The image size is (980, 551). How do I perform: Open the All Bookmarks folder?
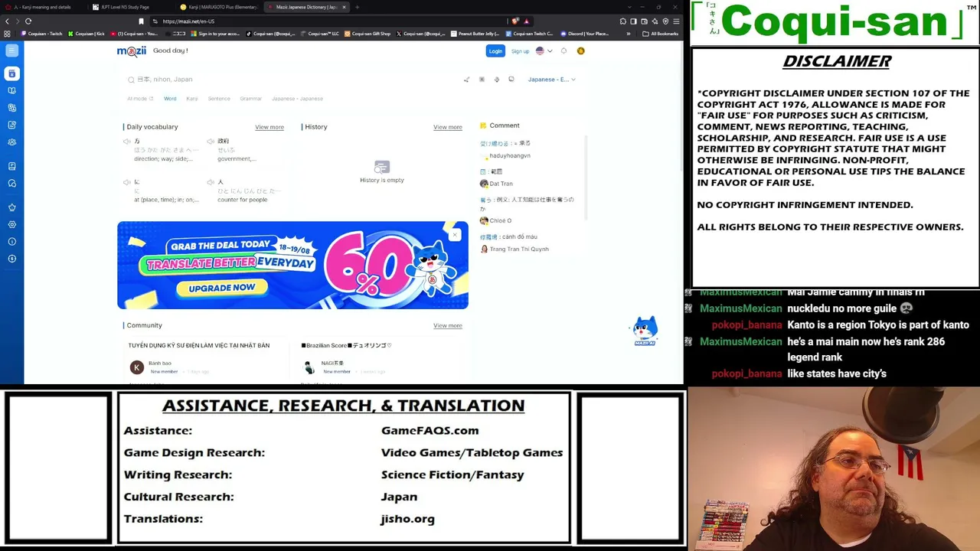coord(661,34)
